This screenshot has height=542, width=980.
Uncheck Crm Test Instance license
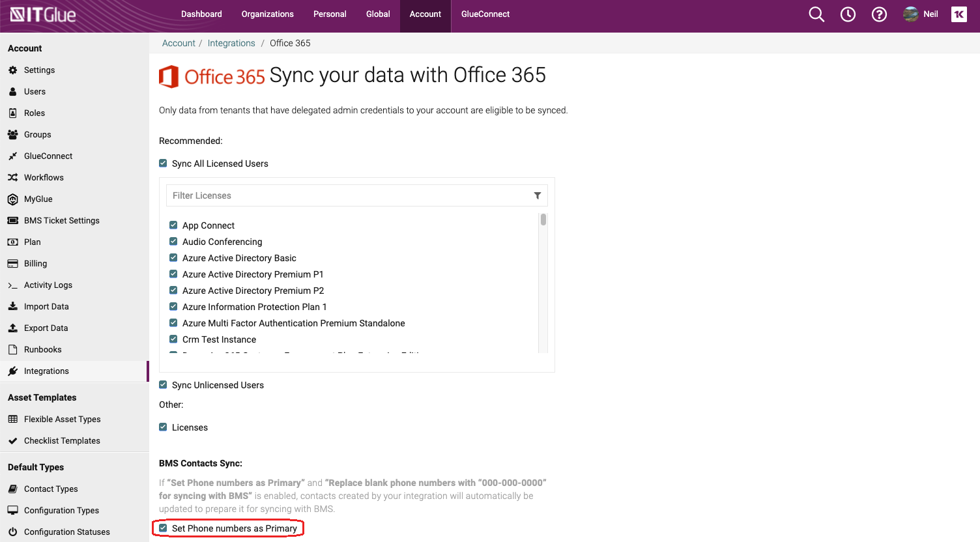coord(173,339)
